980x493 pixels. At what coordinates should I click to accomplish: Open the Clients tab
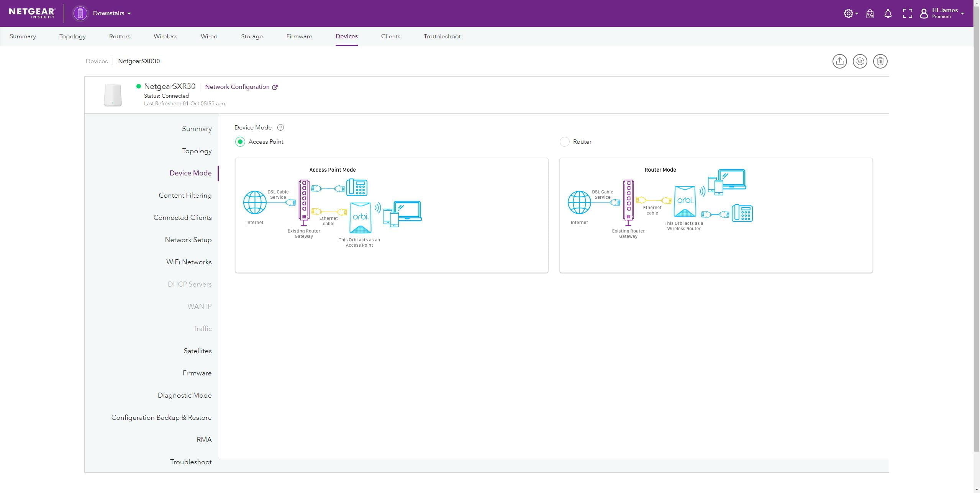pos(390,36)
